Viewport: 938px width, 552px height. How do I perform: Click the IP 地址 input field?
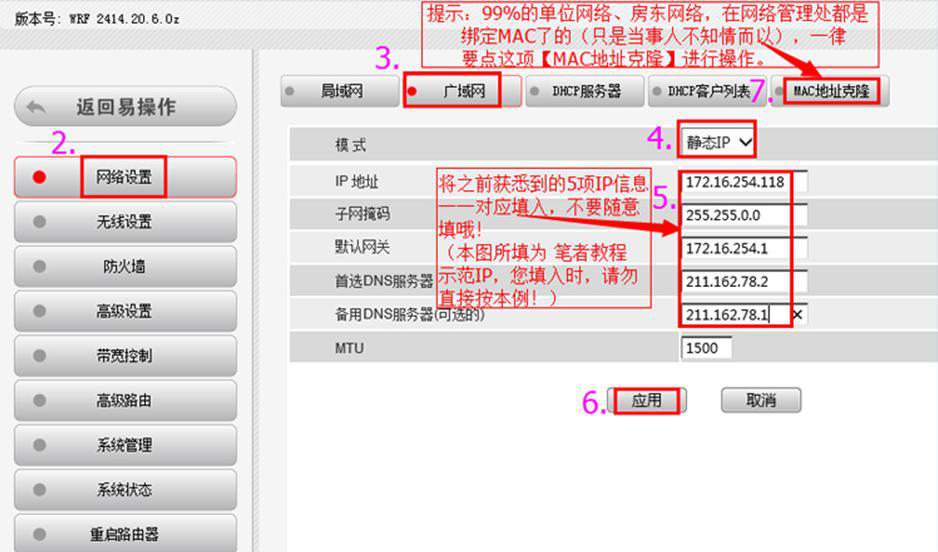[x=744, y=182]
